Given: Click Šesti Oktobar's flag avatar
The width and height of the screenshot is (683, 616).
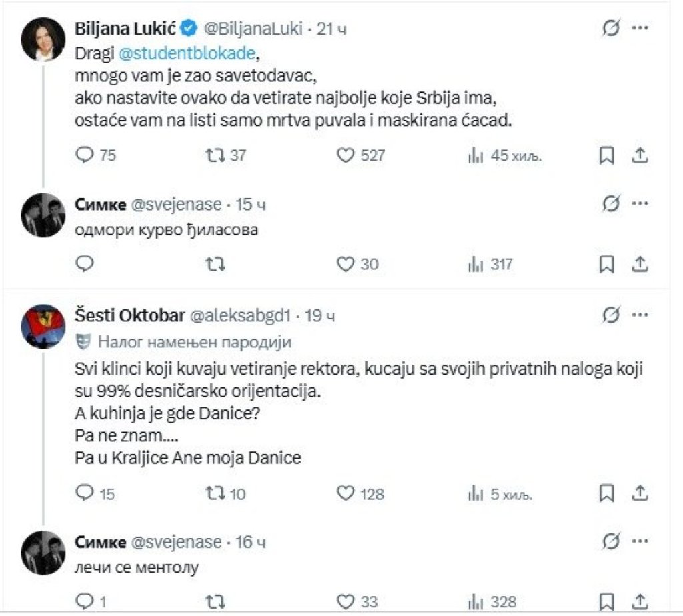Looking at the screenshot, I should click(43, 326).
